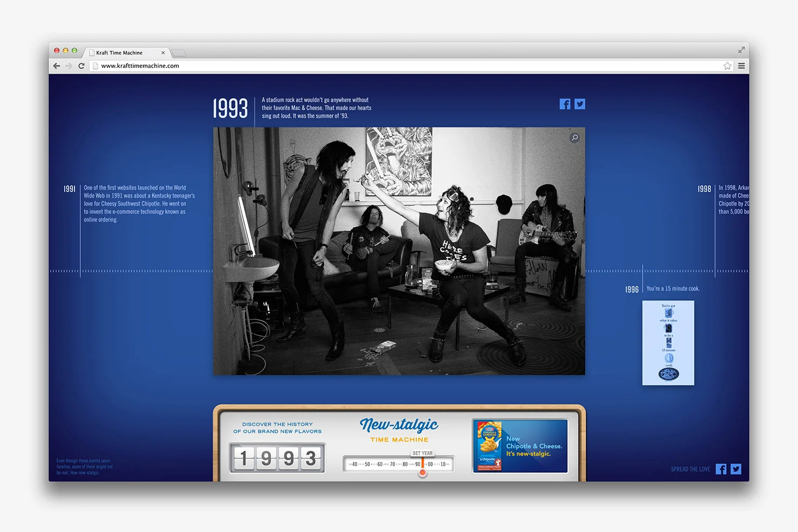Jump to the 1998 timeline entry
Image resolution: width=798 pixels, height=532 pixels.
pyautogui.click(x=704, y=189)
